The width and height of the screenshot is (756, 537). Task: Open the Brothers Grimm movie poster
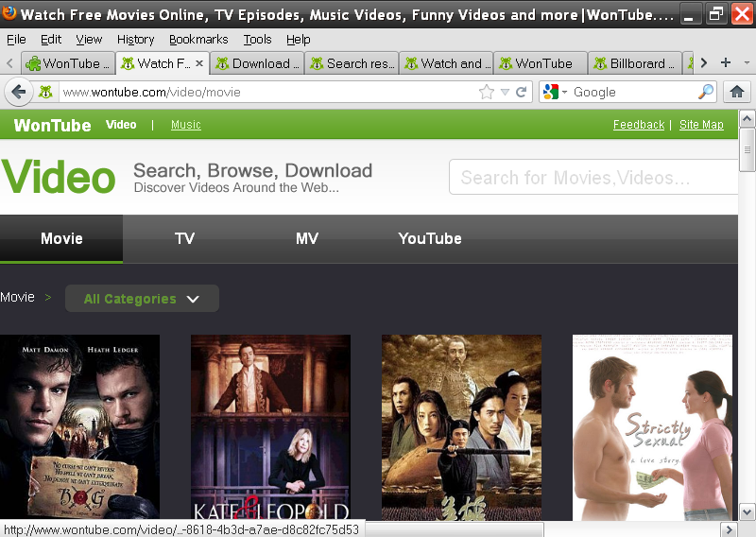point(79,427)
